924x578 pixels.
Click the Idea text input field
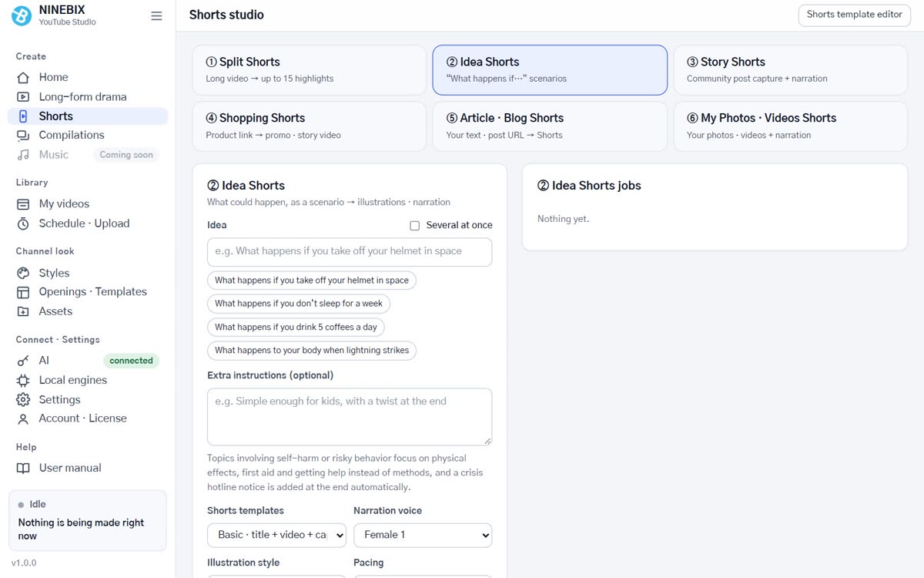coord(350,252)
